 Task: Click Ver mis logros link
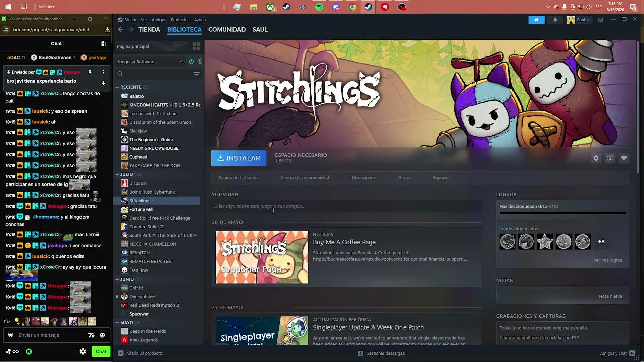point(608,260)
